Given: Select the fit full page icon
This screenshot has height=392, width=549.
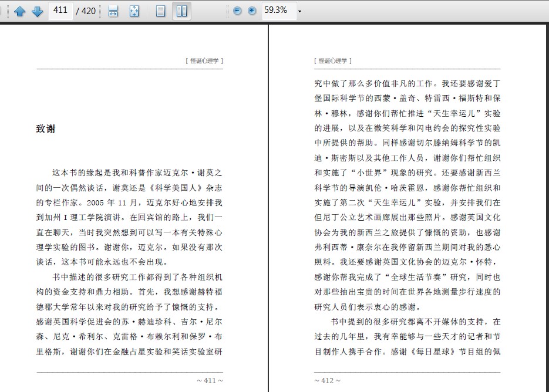Looking at the screenshot, I should click(134, 11).
